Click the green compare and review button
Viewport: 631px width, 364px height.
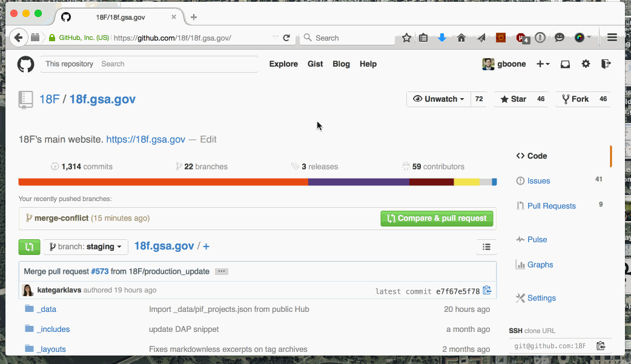coord(30,247)
